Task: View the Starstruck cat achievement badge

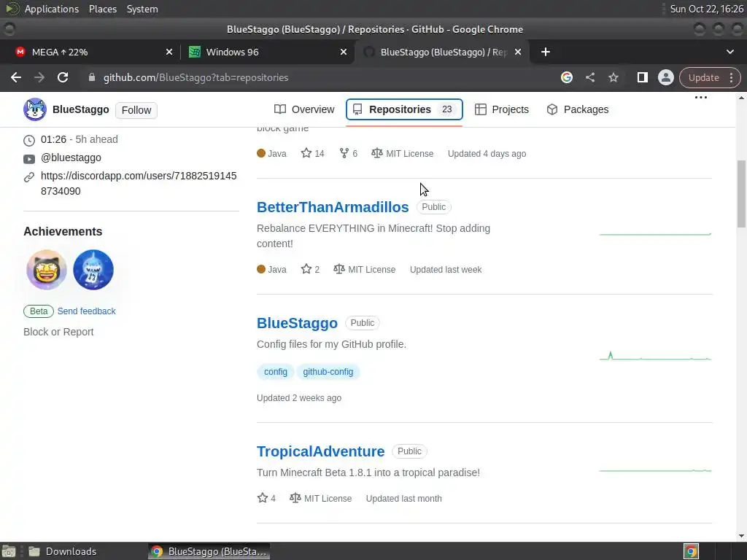Action: (x=47, y=270)
